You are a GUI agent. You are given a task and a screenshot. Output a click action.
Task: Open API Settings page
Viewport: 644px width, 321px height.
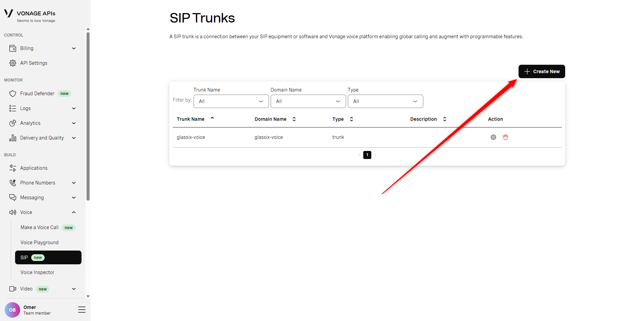[34, 63]
